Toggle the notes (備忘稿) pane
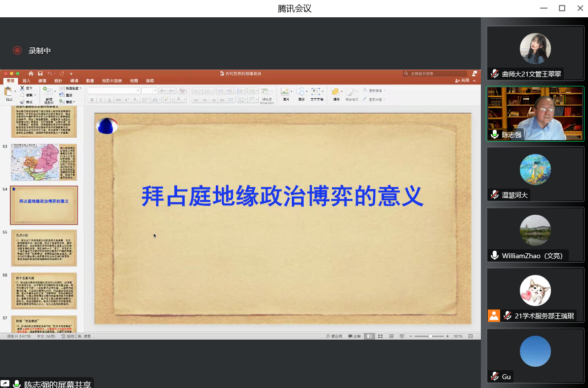This screenshot has height=388, width=588. click(x=334, y=336)
